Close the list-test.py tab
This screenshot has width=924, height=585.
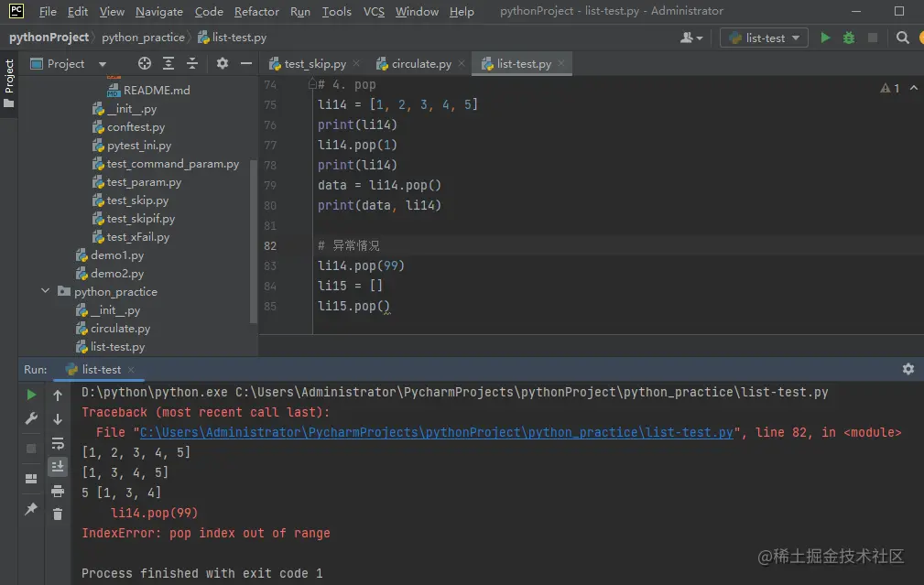click(561, 63)
